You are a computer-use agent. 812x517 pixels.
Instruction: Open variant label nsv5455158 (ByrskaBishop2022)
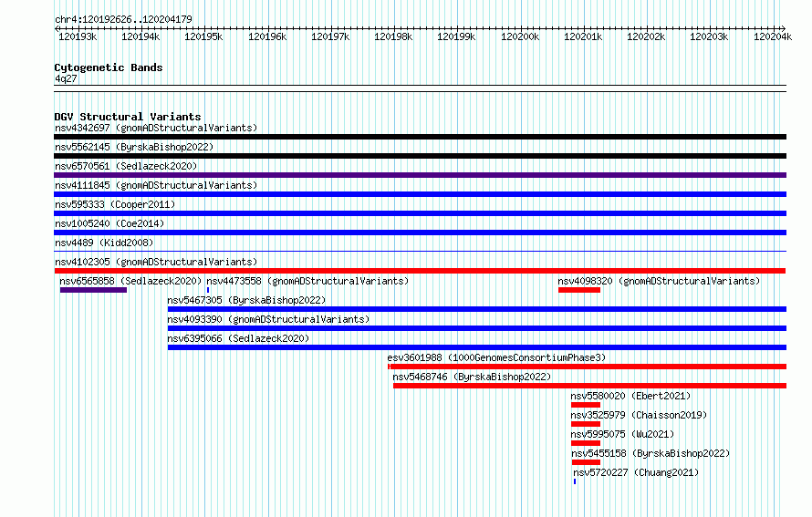(x=651, y=453)
